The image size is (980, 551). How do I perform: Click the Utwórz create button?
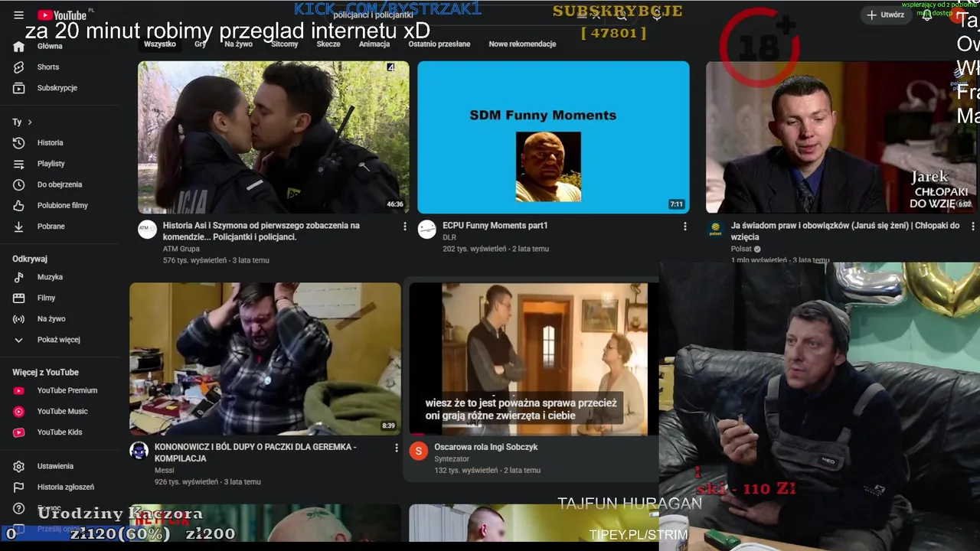click(x=885, y=15)
